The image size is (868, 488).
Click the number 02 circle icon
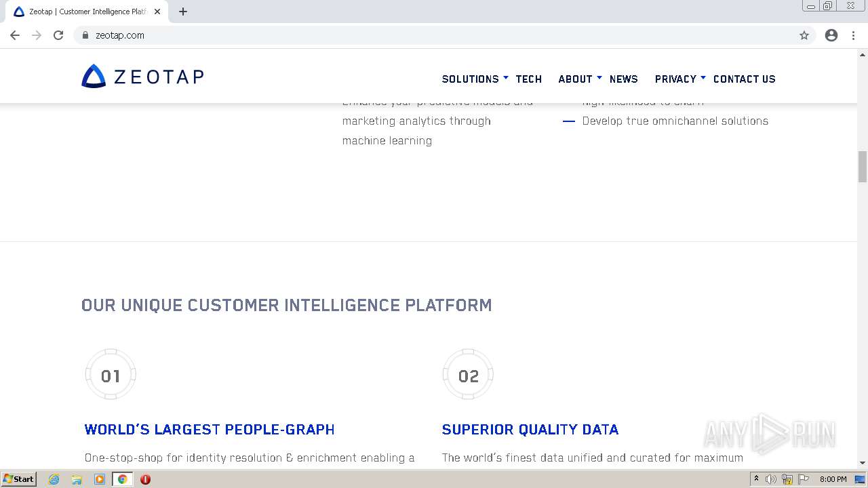[x=468, y=375]
